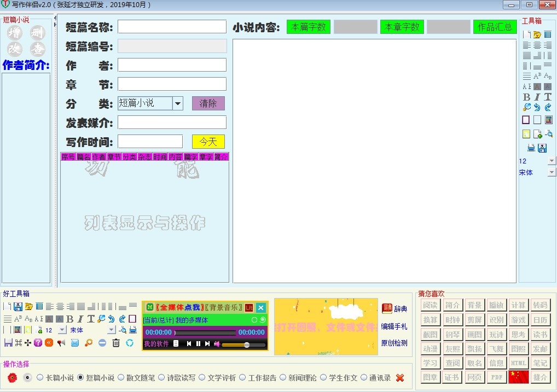The image size is (557, 392).
Task: Select the 长篇小说 radio button
Action: coord(40,377)
